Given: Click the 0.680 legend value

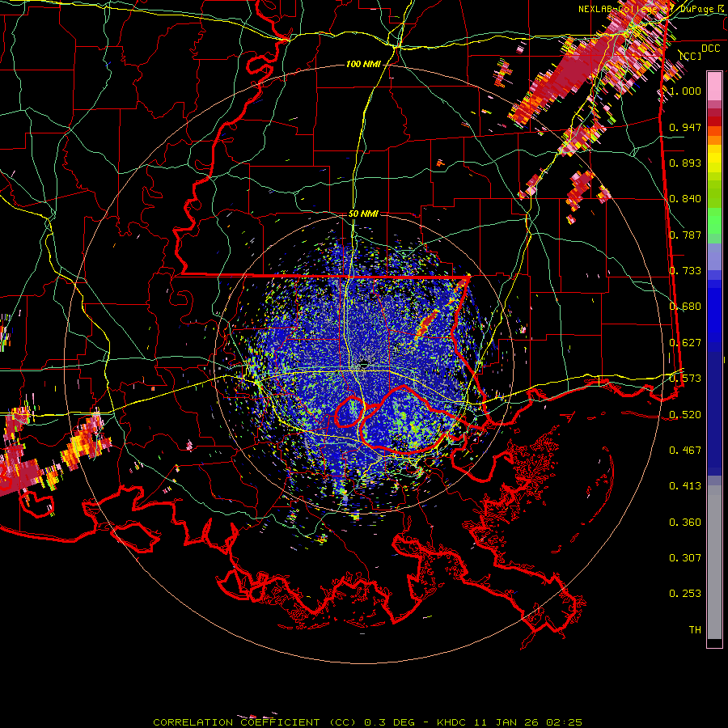Looking at the screenshot, I should (685, 307).
